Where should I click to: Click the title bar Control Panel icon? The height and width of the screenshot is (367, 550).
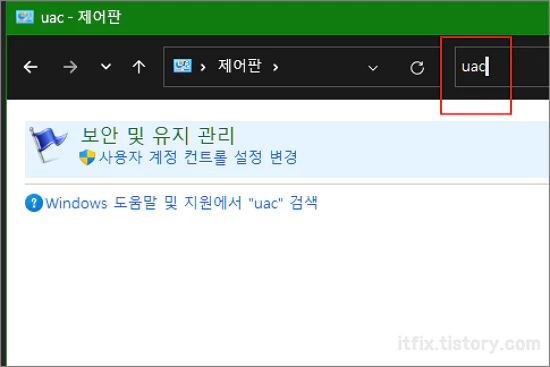[x=25, y=17]
